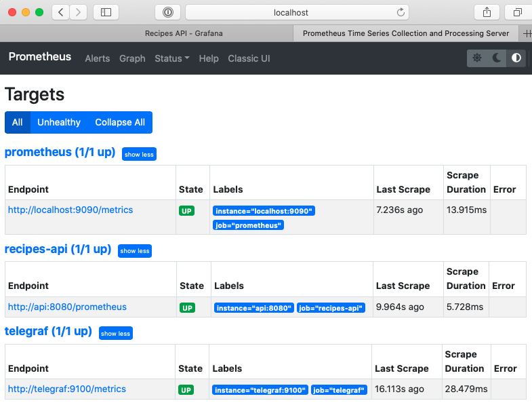532x405 pixels.
Task: Click the UP badge for localhost:9090
Action: (x=186, y=211)
